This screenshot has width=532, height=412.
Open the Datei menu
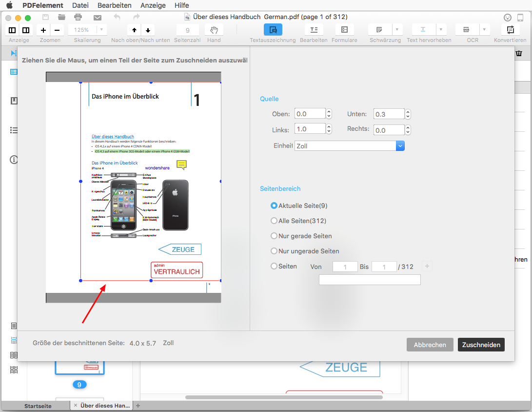pyautogui.click(x=80, y=5)
